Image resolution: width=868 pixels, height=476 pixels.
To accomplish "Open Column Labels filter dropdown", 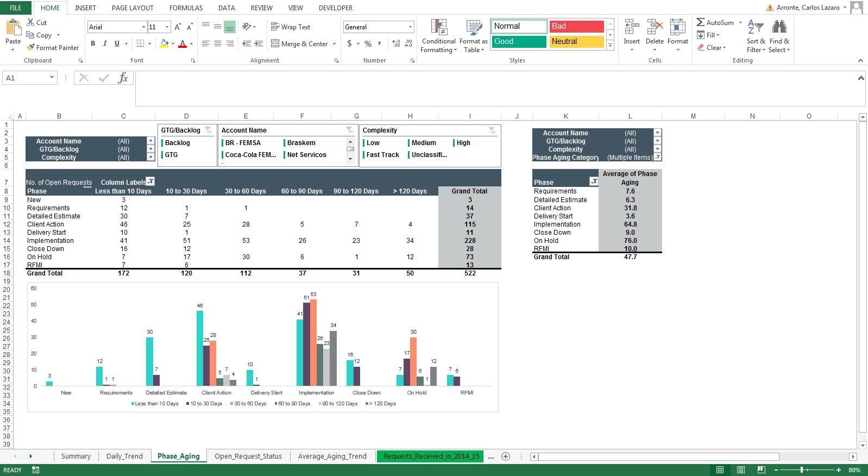I will pos(150,181).
